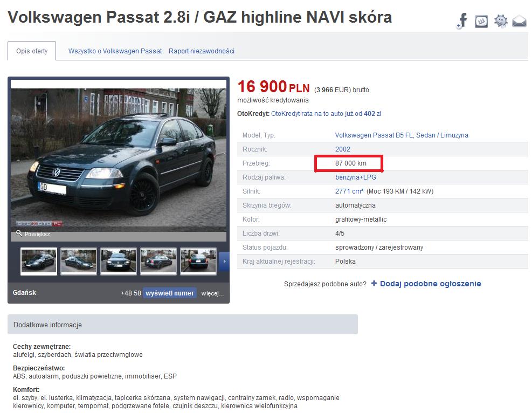Reveal the phone number with wyświetl numer

pyautogui.click(x=170, y=293)
